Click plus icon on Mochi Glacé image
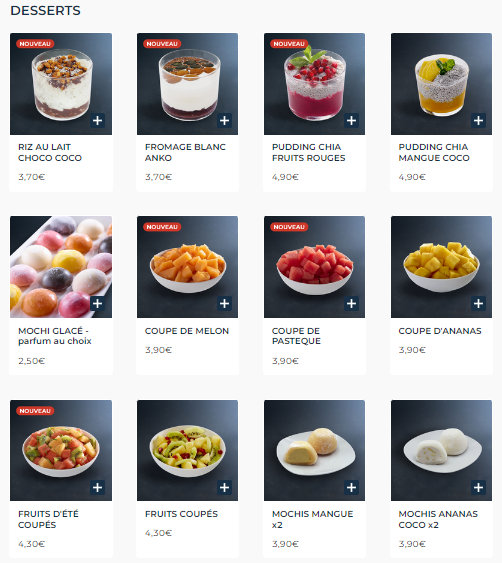This screenshot has height=563, width=502. pos(97,304)
